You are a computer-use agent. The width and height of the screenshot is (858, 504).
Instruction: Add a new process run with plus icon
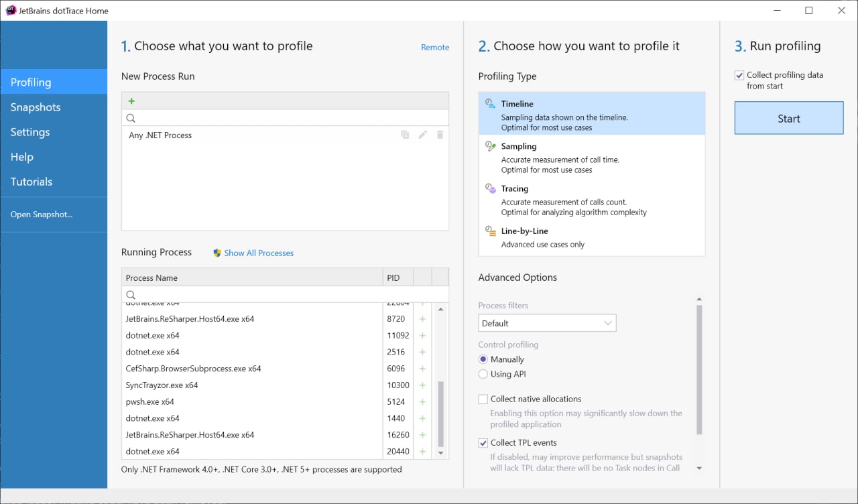[x=131, y=101]
